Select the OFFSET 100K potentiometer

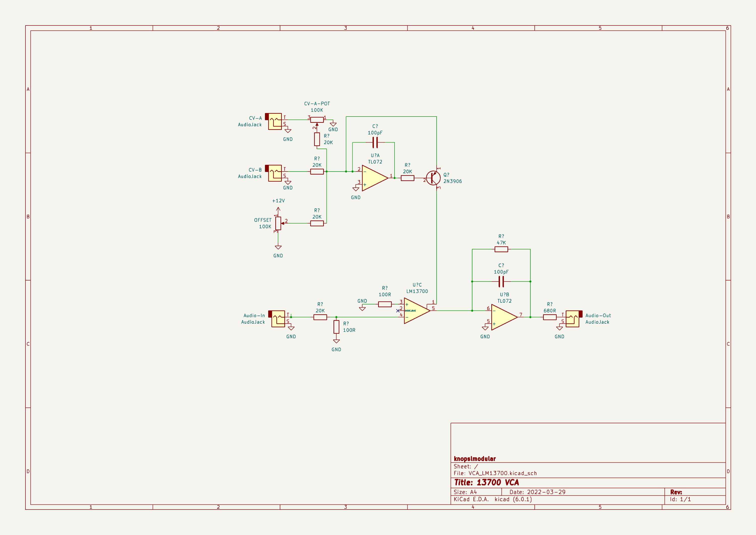coord(278,224)
